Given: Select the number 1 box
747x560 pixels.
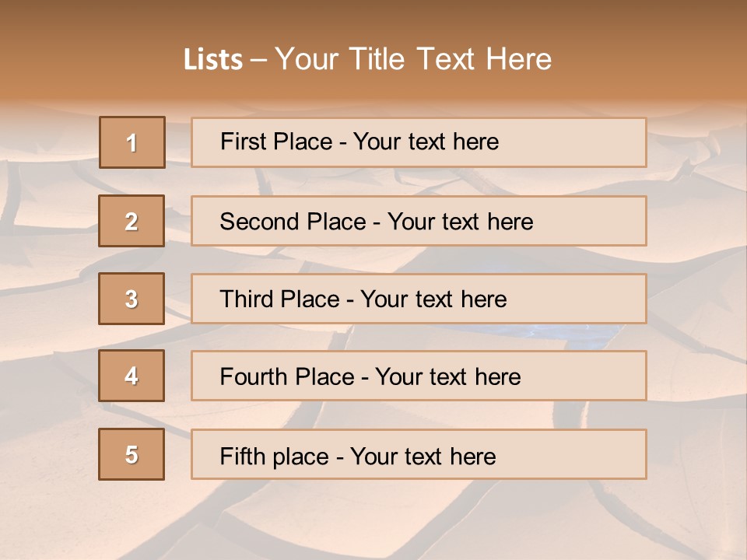Looking at the screenshot, I should (132, 142).
